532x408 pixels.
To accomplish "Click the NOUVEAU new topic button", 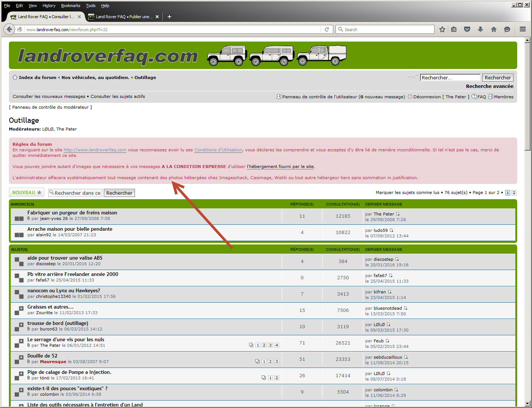I will pyautogui.click(x=27, y=193).
